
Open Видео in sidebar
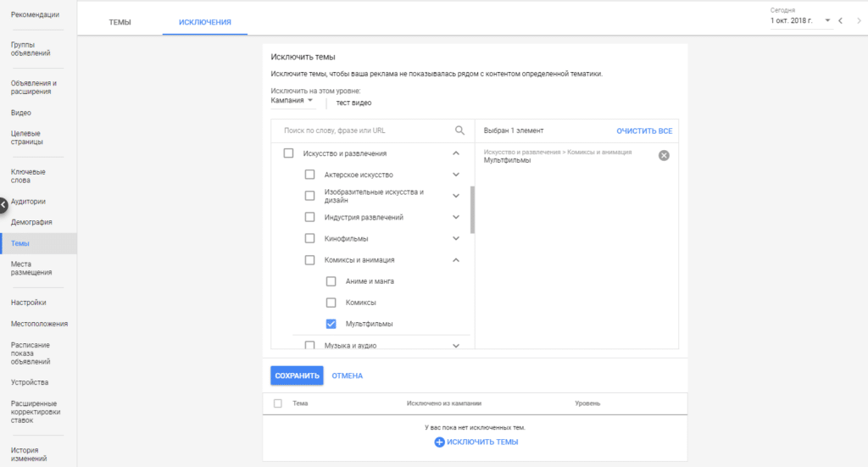[21, 113]
